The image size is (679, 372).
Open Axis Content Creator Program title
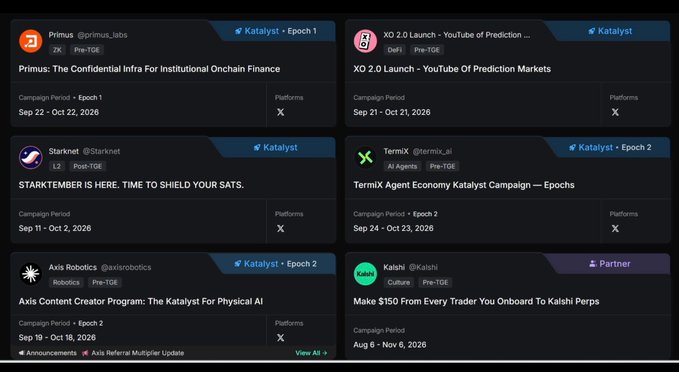141,301
